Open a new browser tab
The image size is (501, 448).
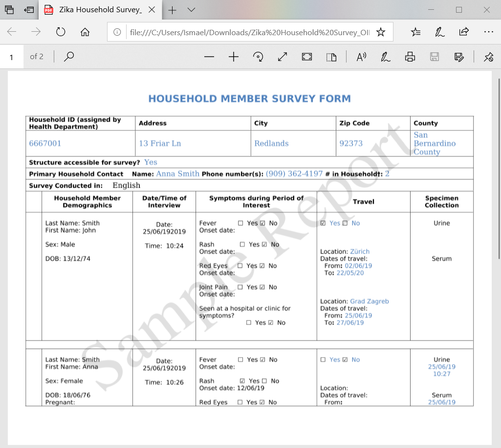pyautogui.click(x=172, y=10)
